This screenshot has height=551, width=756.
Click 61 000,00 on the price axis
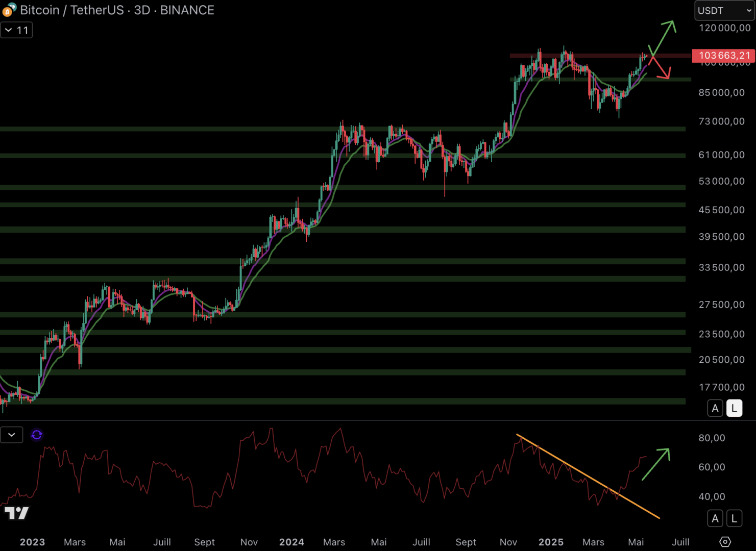point(721,155)
